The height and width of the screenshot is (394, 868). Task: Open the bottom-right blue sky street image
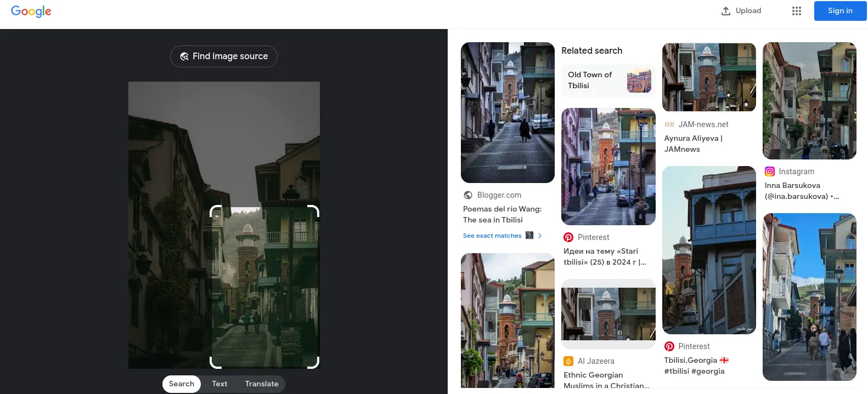pyautogui.click(x=809, y=297)
